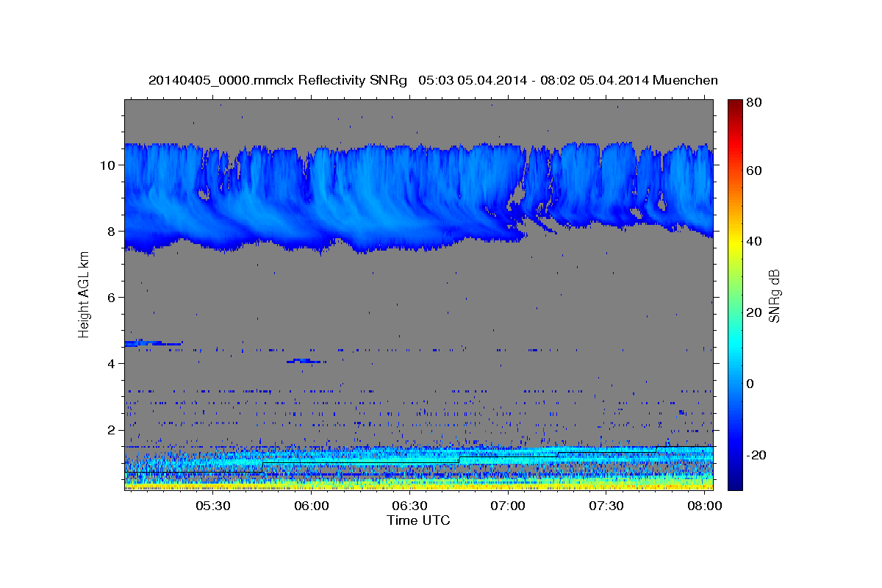Click the colorbar value 0
The height and width of the screenshot is (588, 882).
750,384
